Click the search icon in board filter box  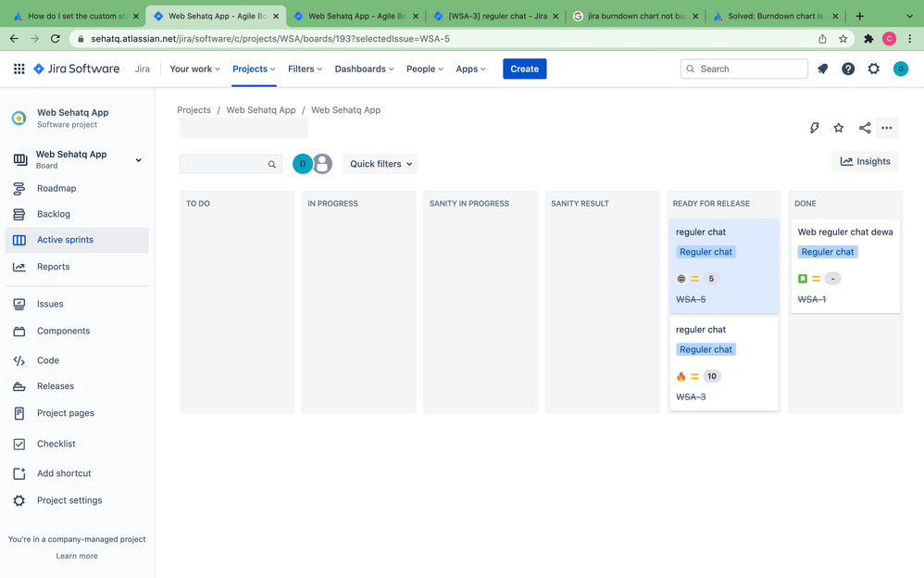coord(271,165)
